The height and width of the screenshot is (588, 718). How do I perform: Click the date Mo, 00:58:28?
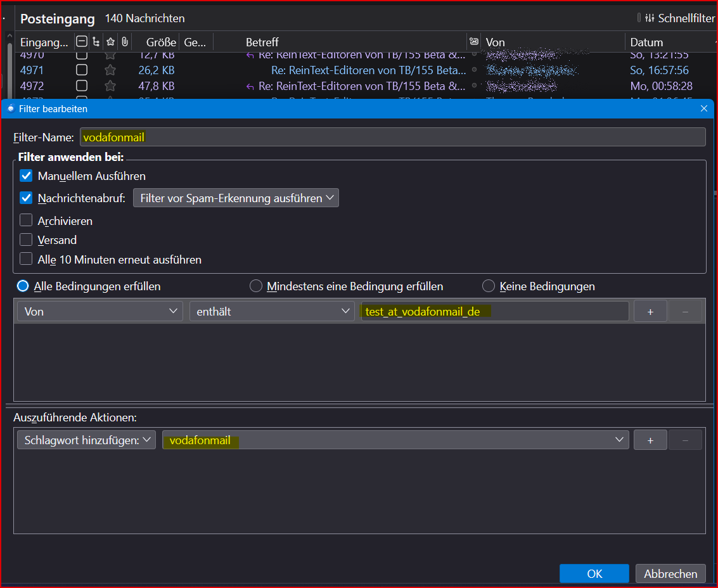coord(661,86)
